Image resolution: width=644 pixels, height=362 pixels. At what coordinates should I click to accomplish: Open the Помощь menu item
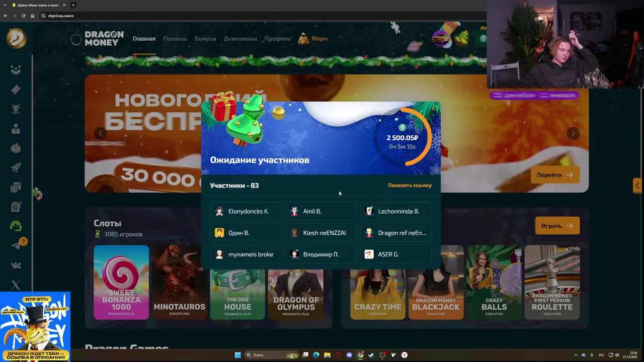click(175, 39)
